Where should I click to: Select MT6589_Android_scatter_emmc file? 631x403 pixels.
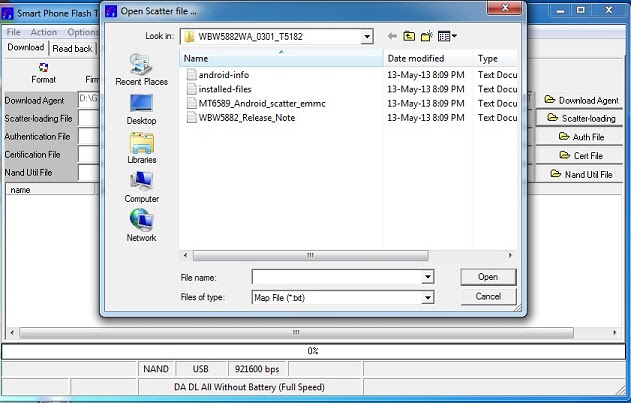coord(262,103)
